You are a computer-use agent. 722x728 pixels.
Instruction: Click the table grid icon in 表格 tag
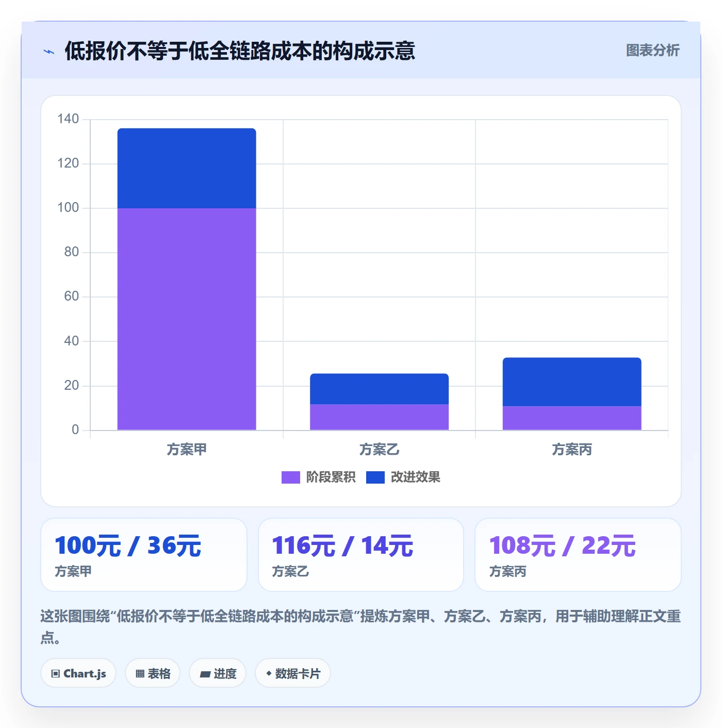point(140,674)
